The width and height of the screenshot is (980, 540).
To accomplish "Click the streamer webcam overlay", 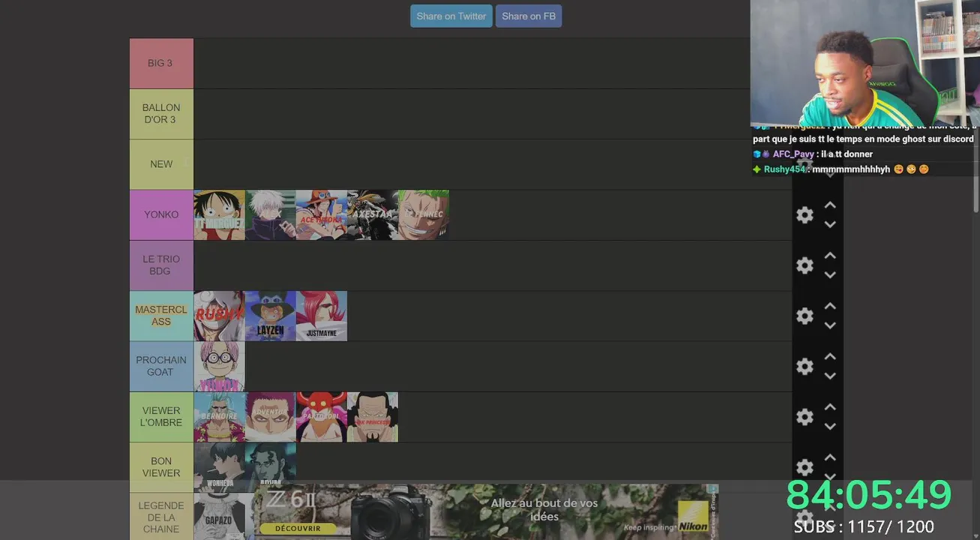I will (865, 63).
